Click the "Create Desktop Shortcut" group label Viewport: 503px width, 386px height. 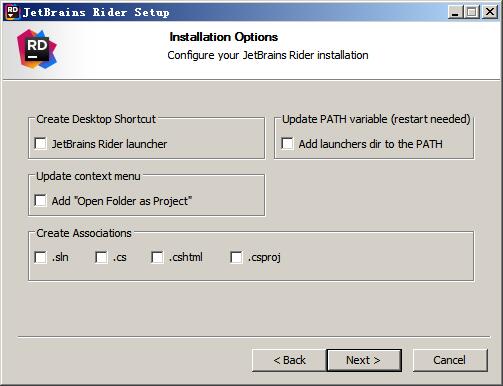[x=96, y=119]
